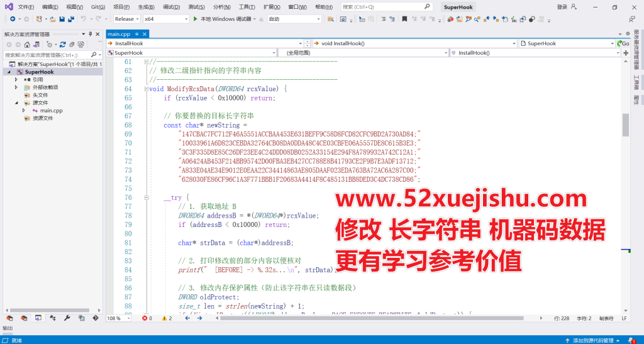
Task: Click 添加到源代码管理 in the status bar
Action: click(594, 340)
